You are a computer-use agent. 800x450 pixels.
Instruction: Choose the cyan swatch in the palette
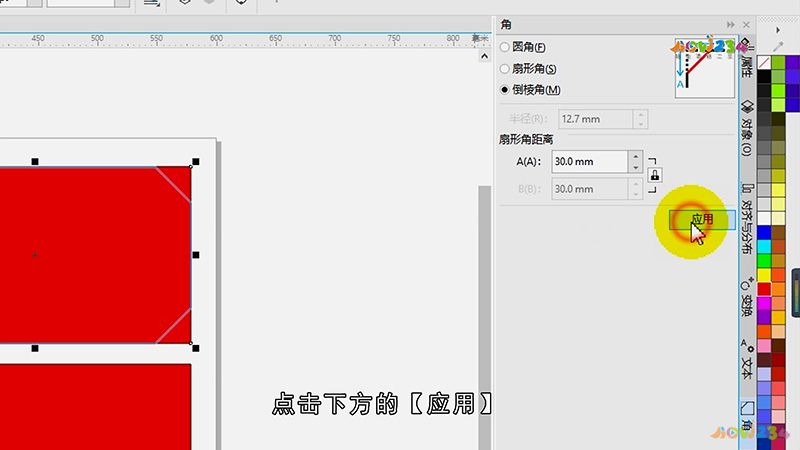click(764, 247)
